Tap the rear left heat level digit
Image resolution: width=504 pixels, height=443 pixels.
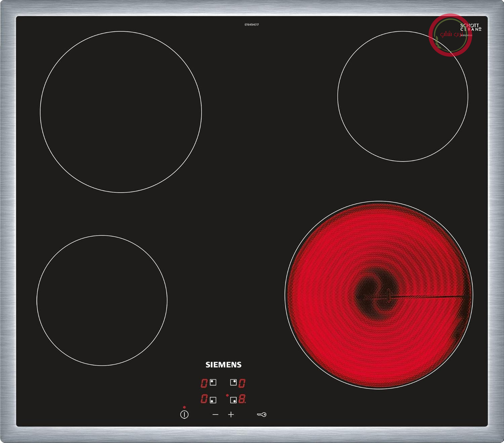[204, 383]
